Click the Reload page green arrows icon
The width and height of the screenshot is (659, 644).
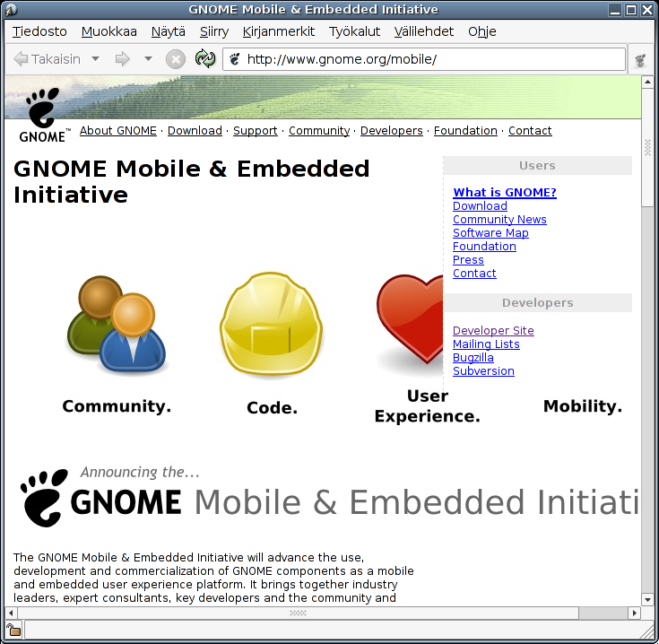tap(205, 59)
